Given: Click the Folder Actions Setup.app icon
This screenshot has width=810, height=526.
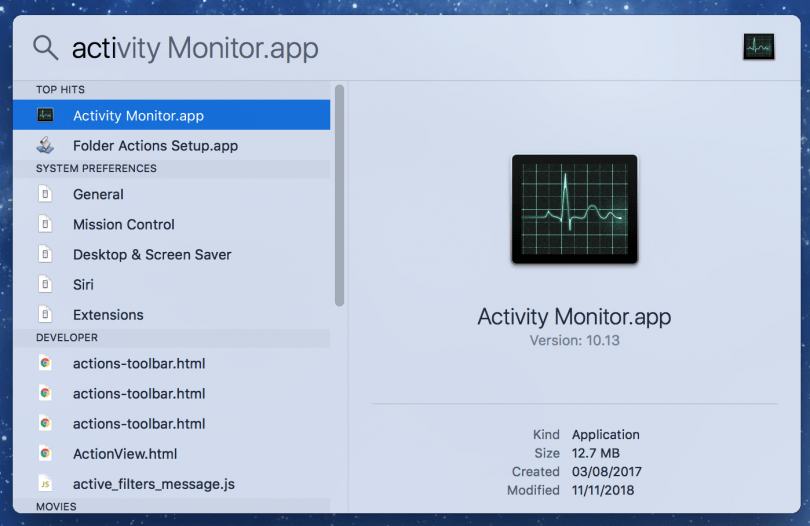Looking at the screenshot, I should point(45,145).
